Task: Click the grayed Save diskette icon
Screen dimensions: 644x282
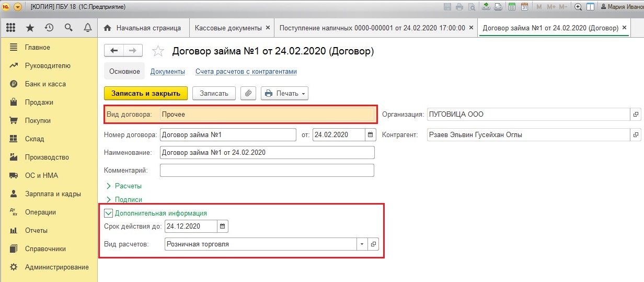Action: point(447,7)
